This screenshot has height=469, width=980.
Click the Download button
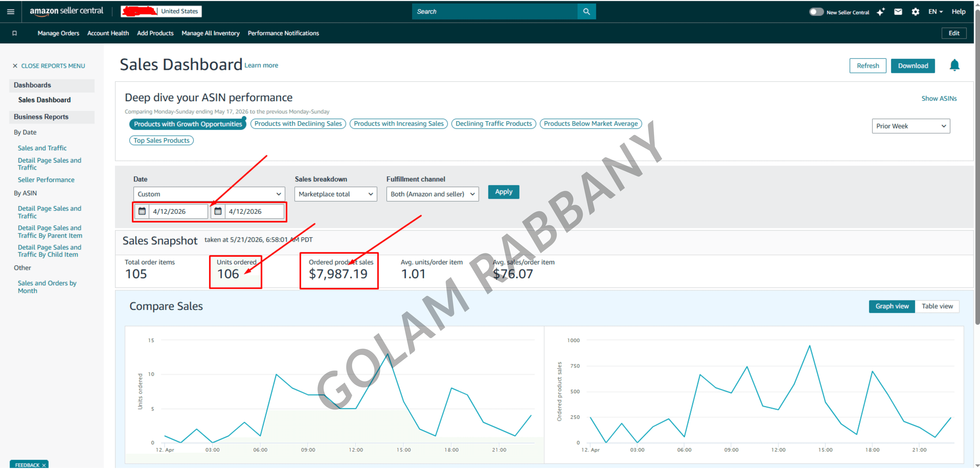pos(913,65)
